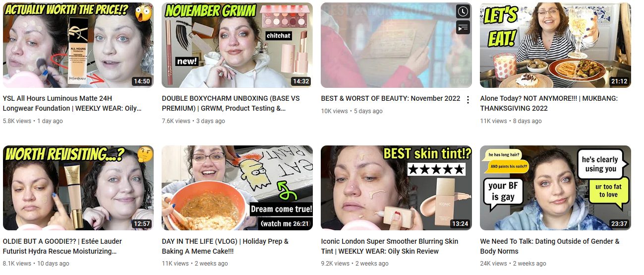Click the DAY IN THE LIFE (VLOG) title
This screenshot has width=644, height=275.
[x=225, y=246]
